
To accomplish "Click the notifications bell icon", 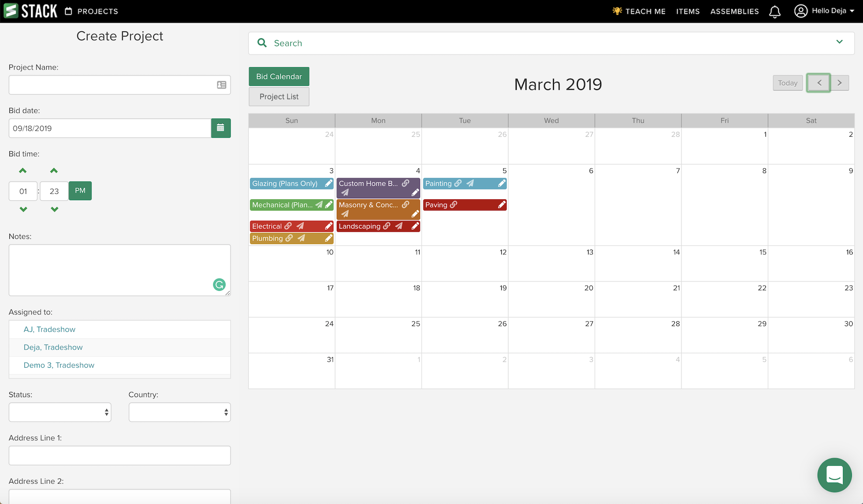I will [775, 12].
